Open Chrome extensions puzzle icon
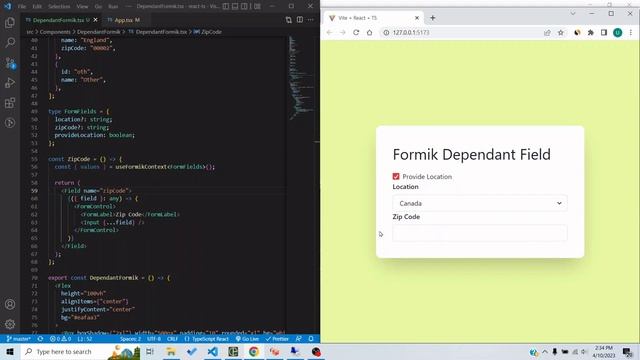 (x=591, y=33)
